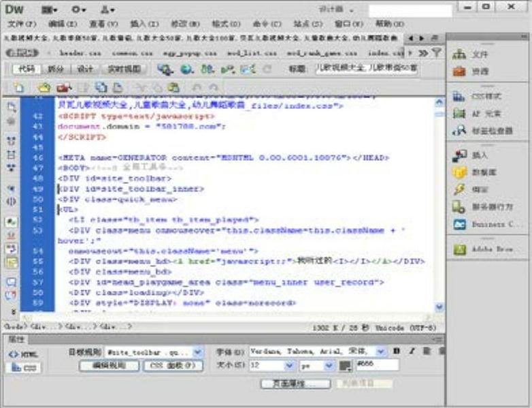
Task: Toggle syntax error alerts in coding toolbar
Action: 11,263
